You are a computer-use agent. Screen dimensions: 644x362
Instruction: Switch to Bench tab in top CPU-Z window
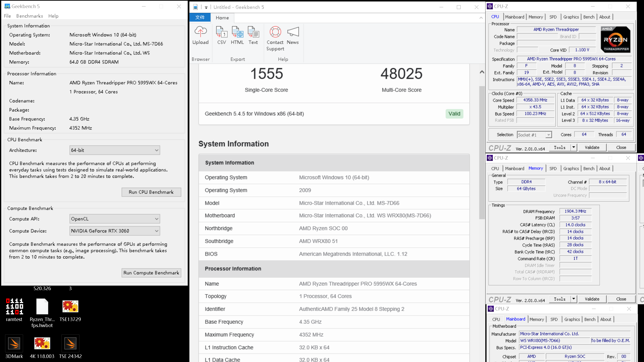click(589, 17)
